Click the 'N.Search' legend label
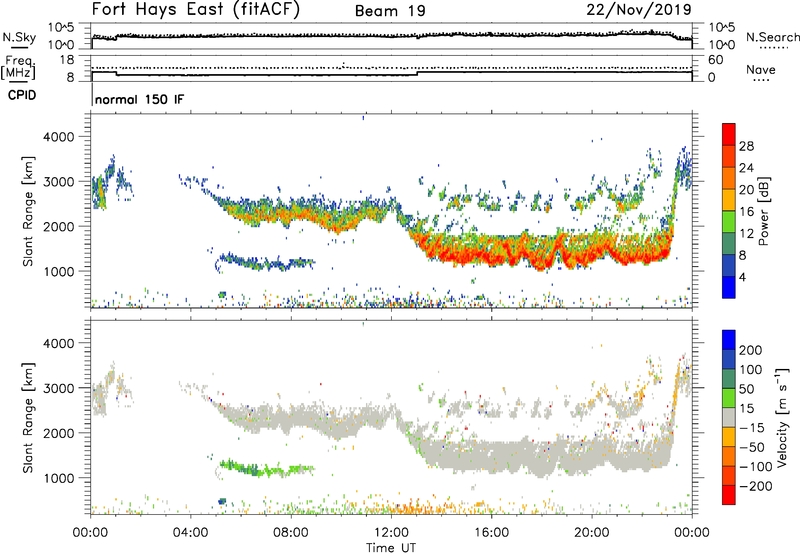Image resolution: width=800 pixels, height=554 pixels. 773,37
